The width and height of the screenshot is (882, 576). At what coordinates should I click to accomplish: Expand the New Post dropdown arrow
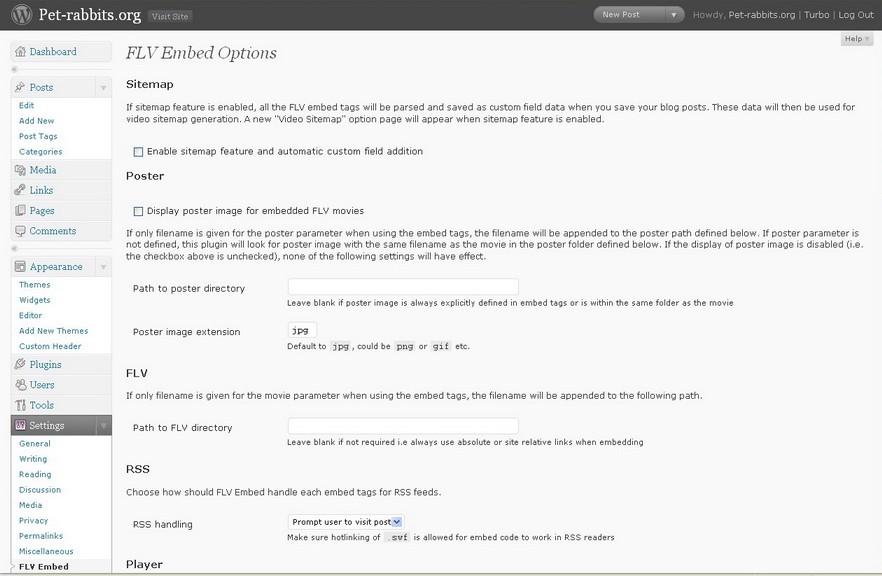click(674, 15)
